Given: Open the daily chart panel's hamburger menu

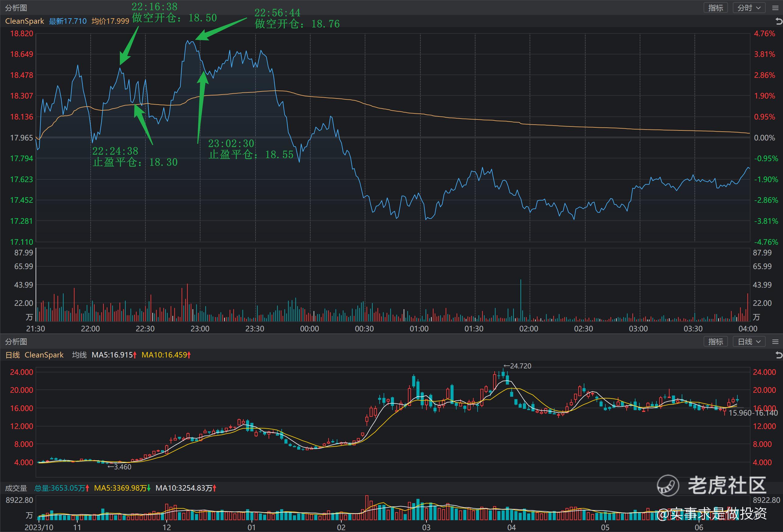Looking at the screenshot, I should (x=775, y=342).
